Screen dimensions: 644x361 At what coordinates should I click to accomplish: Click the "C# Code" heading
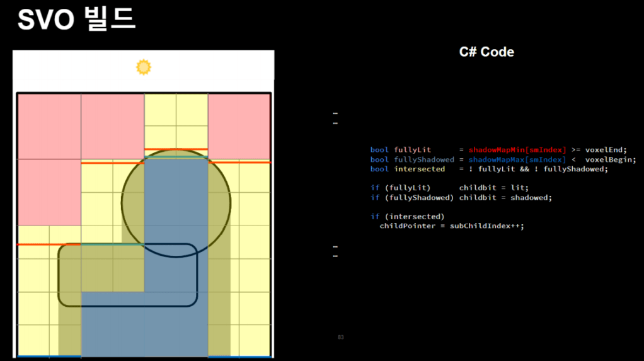click(486, 52)
